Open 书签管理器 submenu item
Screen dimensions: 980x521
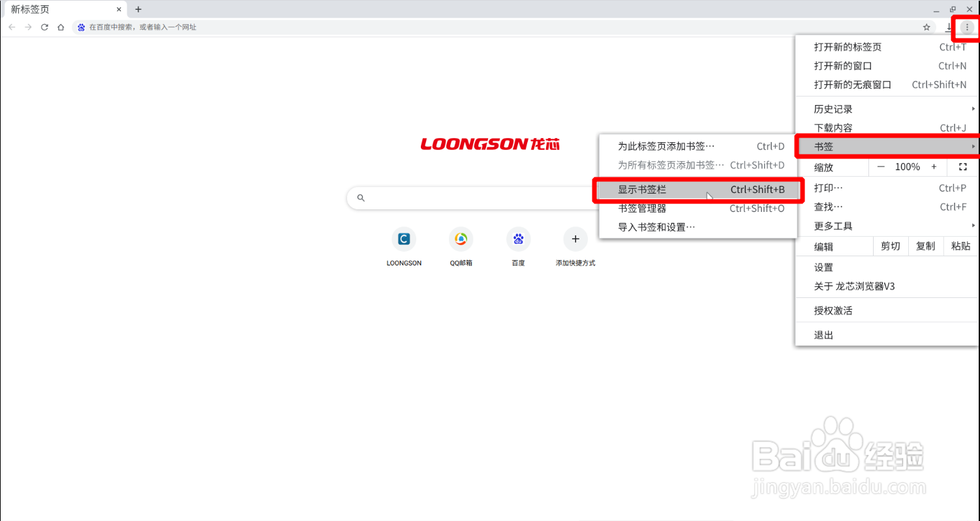698,209
